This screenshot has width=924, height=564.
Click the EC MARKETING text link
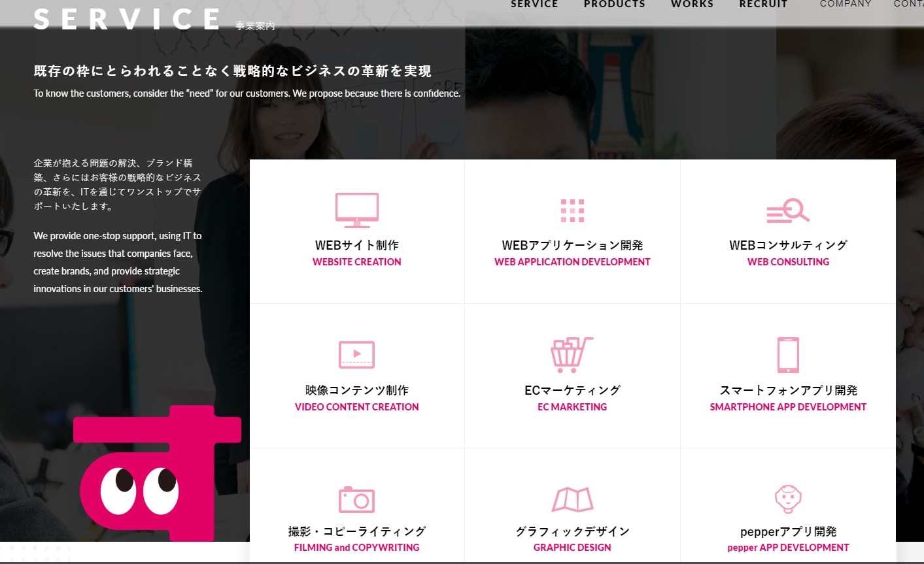coord(572,407)
